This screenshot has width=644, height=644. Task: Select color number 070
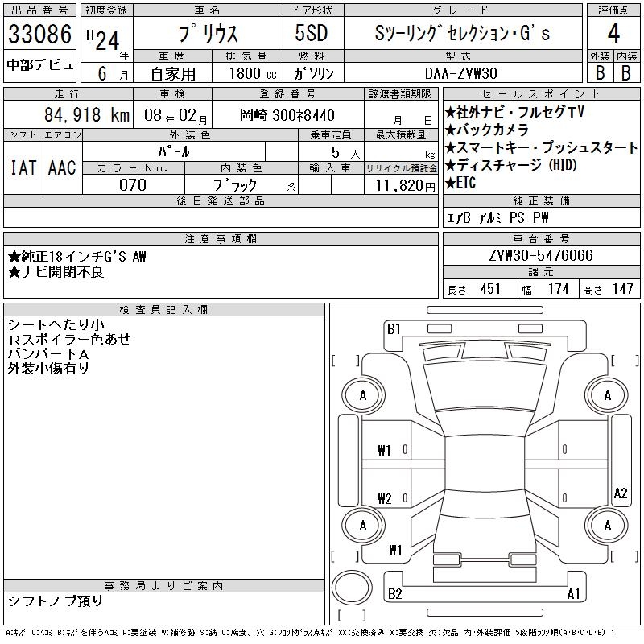coord(133,185)
